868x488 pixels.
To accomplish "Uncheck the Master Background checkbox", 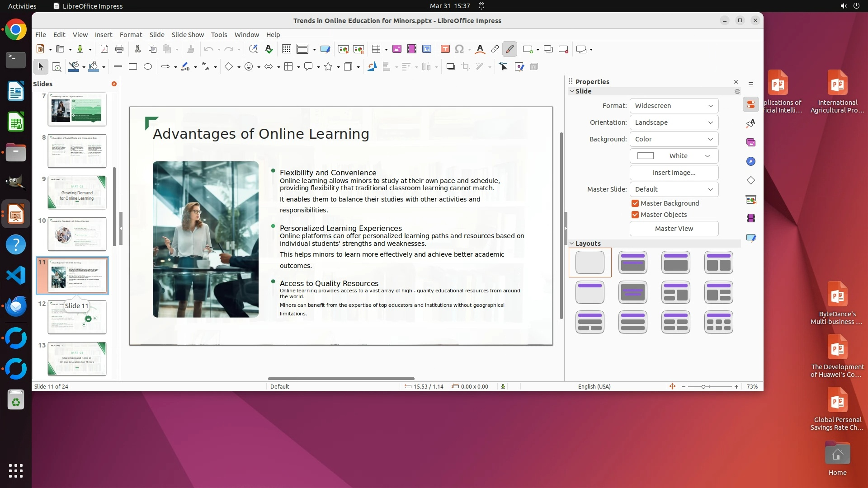I will 635,203.
